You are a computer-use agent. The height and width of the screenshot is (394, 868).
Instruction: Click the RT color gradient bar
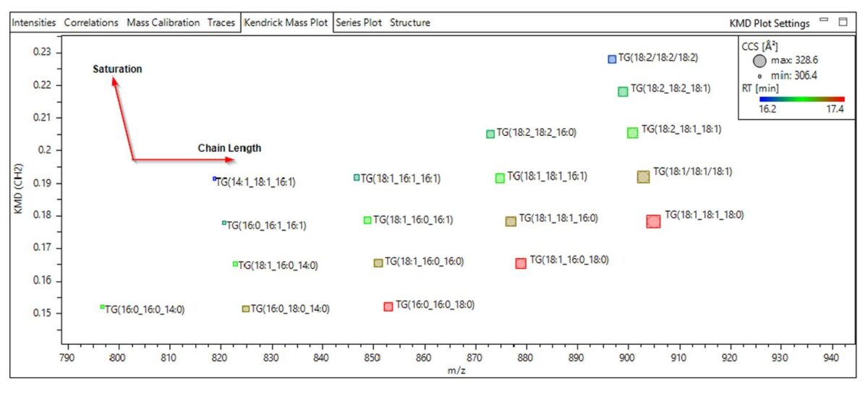click(801, 98)
